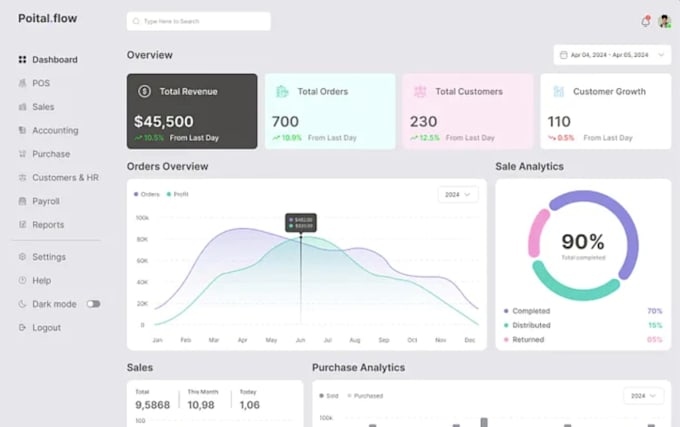Click the Dashboard grid icon in sidebar
Screen dimensions: 680x427
23,59
